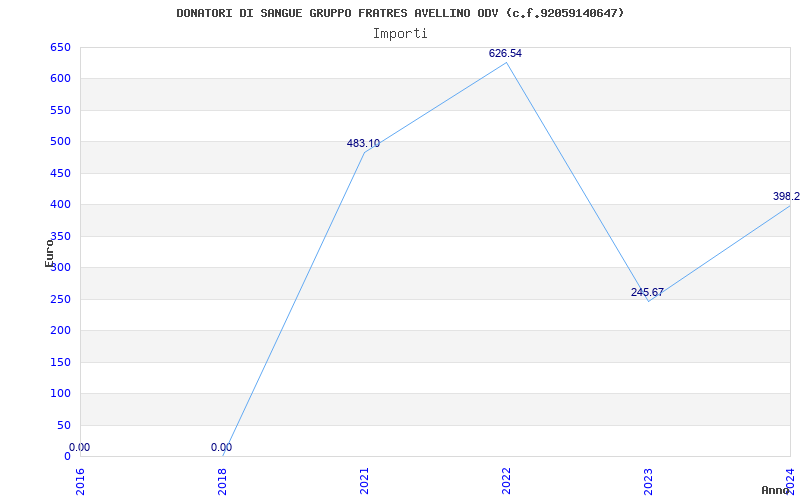Screen dimensions: 800x500
Task: Click the Euro y-axis title
Action: (49, 253)
